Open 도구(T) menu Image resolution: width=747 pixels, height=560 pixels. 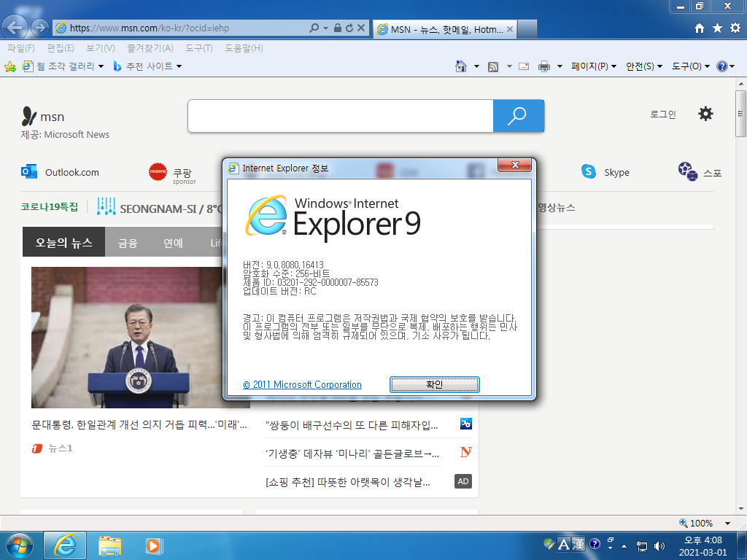(199, 48)
